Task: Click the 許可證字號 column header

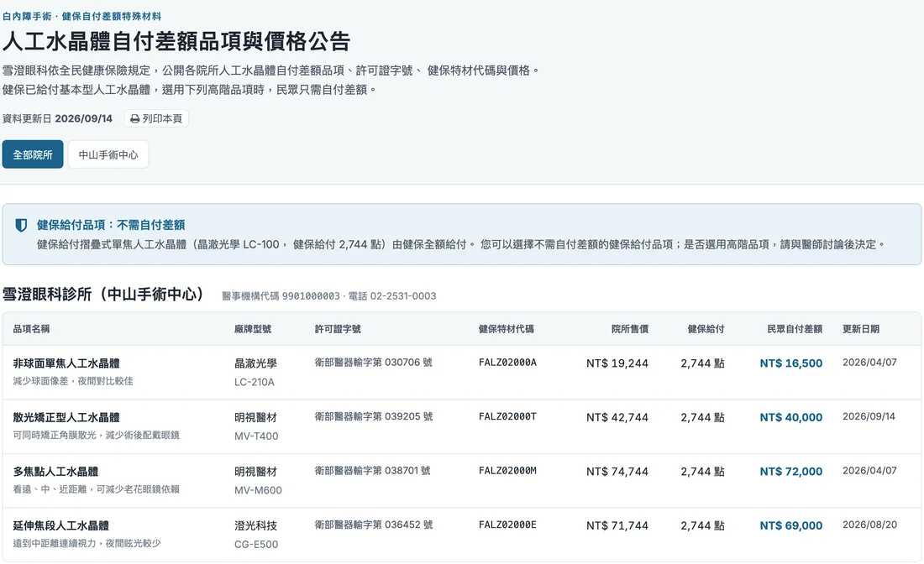Action: 338,328
